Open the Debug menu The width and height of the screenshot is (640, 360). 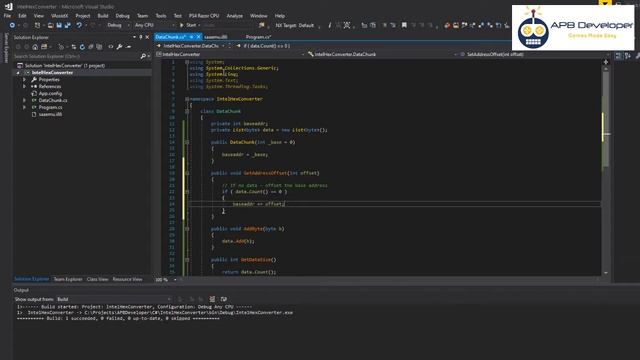click(122, 16)
